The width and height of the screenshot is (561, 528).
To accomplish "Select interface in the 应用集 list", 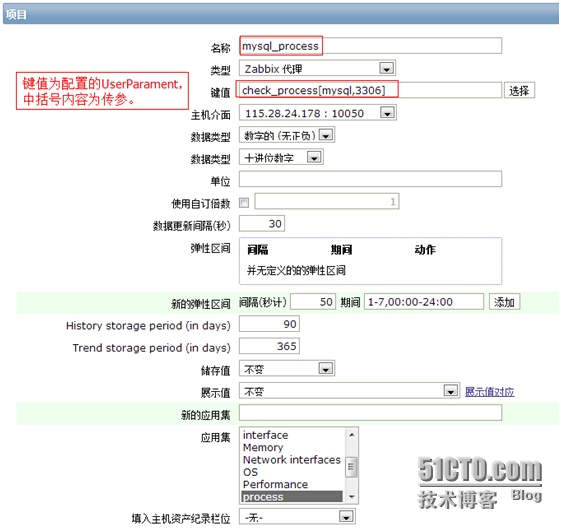I will tap(292, 435).
